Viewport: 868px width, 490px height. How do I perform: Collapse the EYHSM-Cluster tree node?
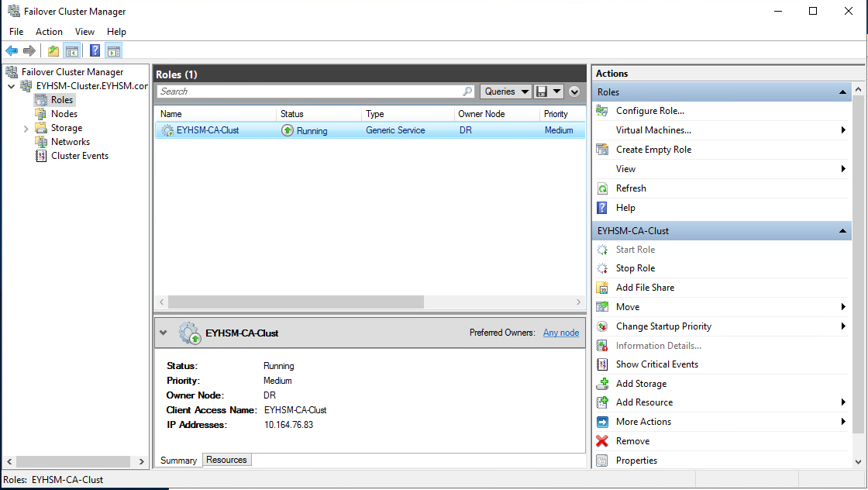coord(11,86)
